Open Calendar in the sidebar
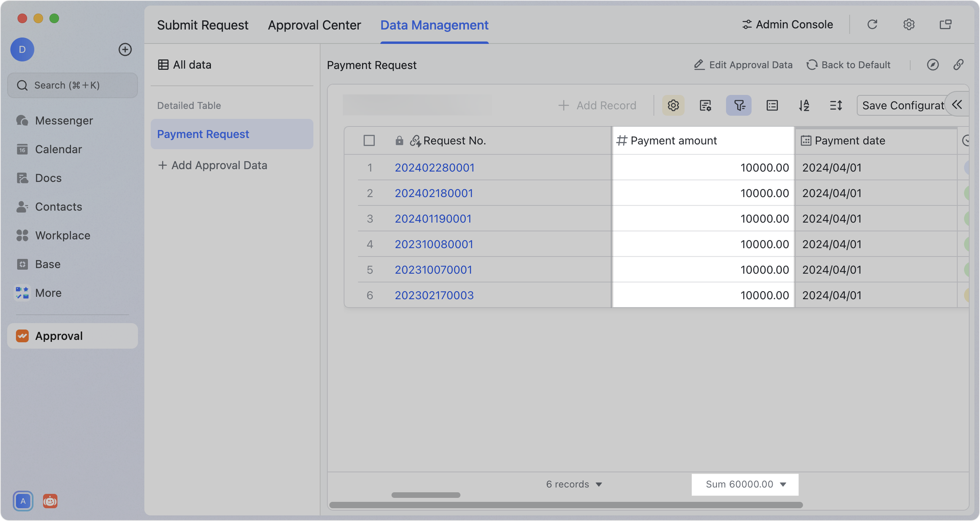 click(x=73, y=149)
